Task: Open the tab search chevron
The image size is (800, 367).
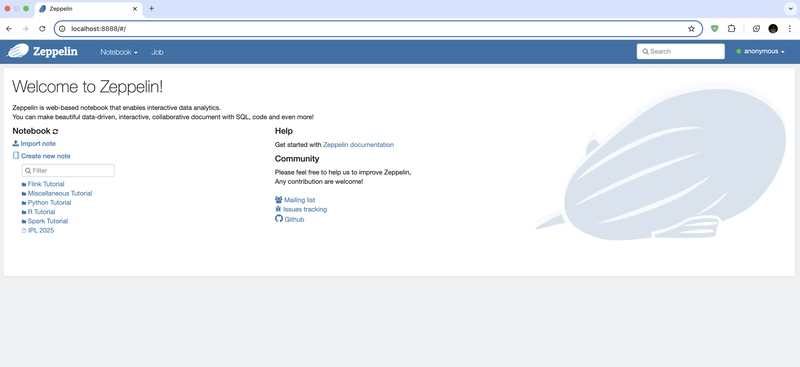Action: point(790,9)
